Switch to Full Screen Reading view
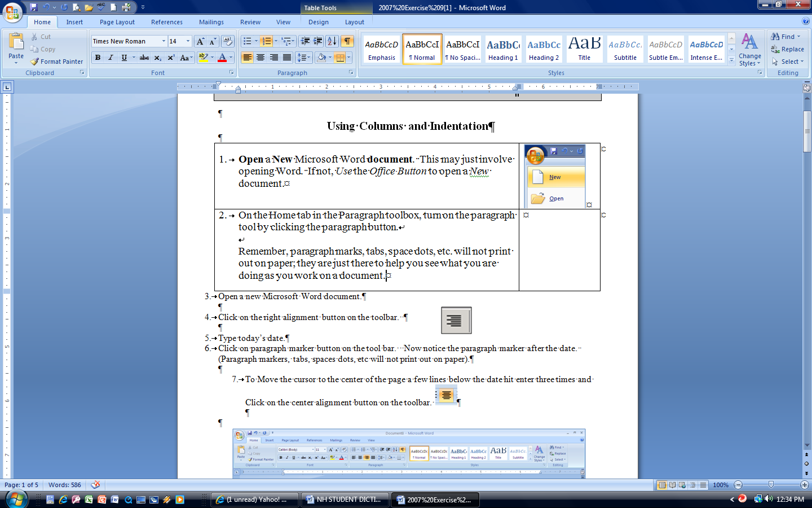Screen dimensions: 812x508 pos(672,485)
